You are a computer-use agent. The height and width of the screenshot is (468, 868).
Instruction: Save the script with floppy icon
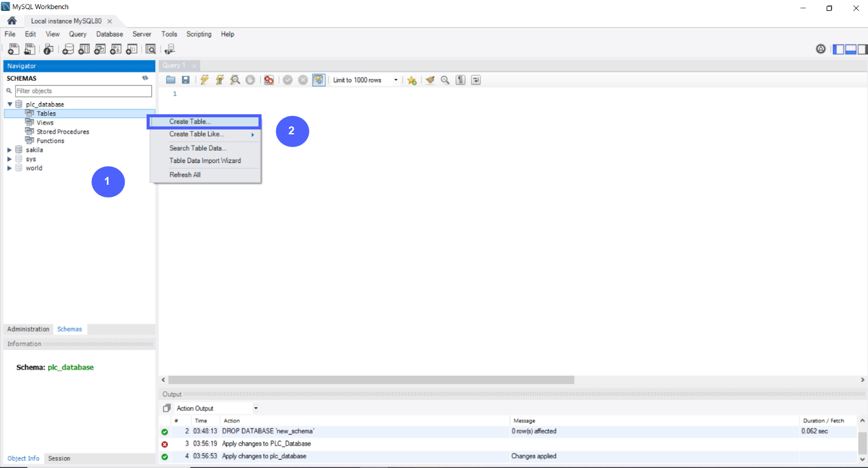pyautogui.click(x=186, y=80)
